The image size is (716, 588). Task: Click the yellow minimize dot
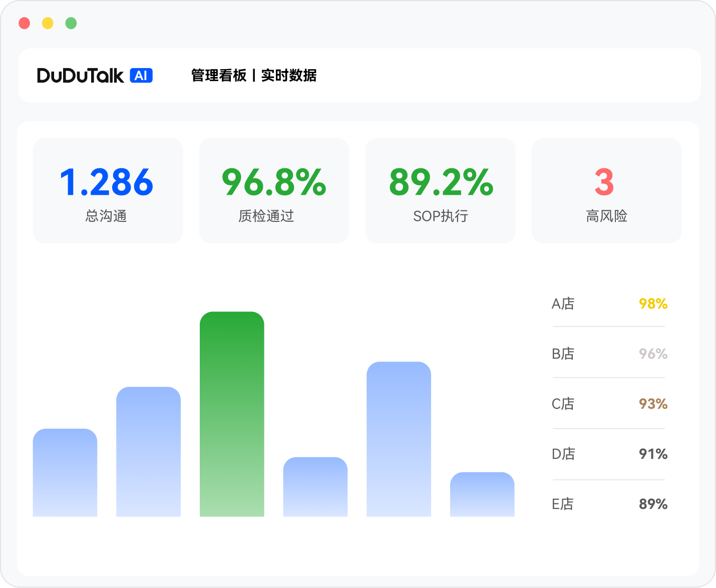point(48,23)
